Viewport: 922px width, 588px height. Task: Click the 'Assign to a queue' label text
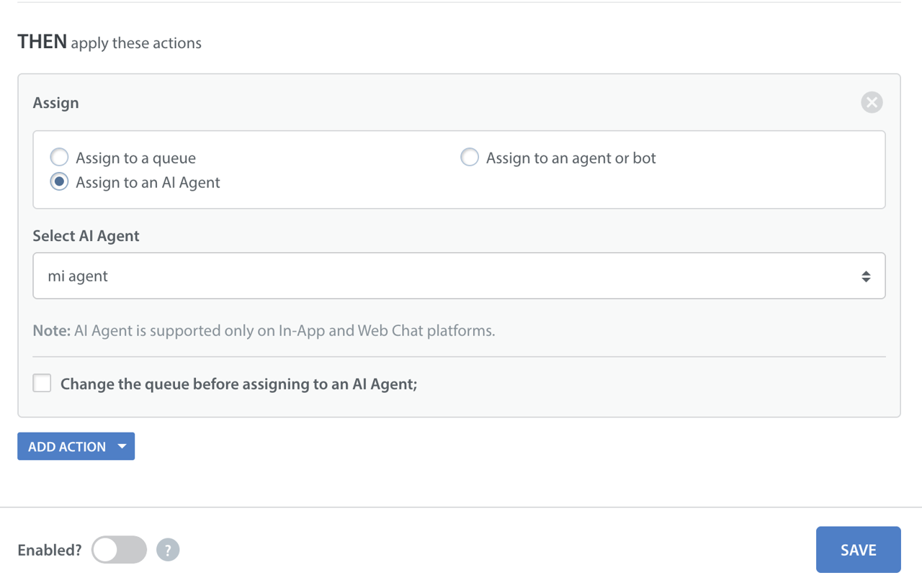click(x=135, y=158)
